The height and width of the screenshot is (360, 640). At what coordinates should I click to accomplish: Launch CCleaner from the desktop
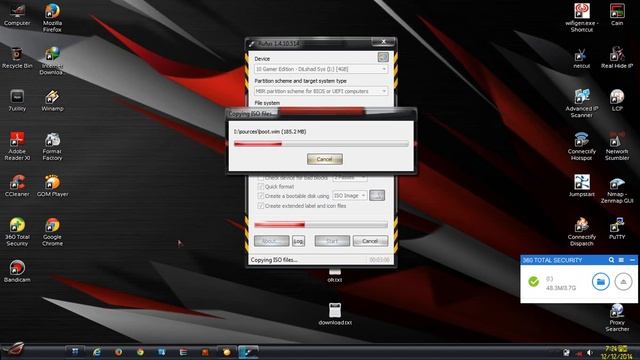click(x=17, y=186)
